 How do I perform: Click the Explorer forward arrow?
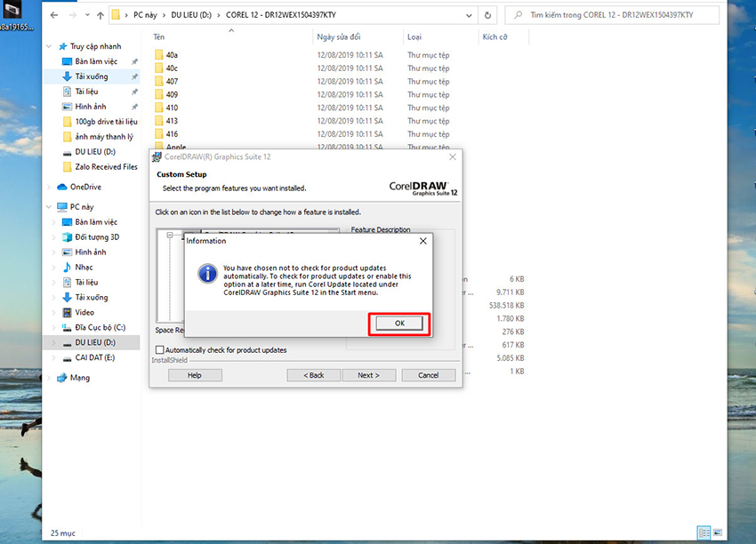coord(72,15)
